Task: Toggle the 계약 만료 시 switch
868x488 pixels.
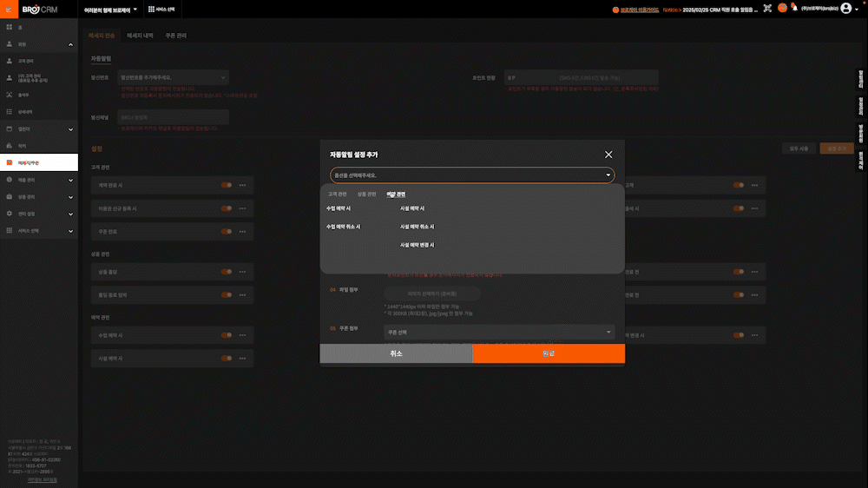Action: click(227, 185)
